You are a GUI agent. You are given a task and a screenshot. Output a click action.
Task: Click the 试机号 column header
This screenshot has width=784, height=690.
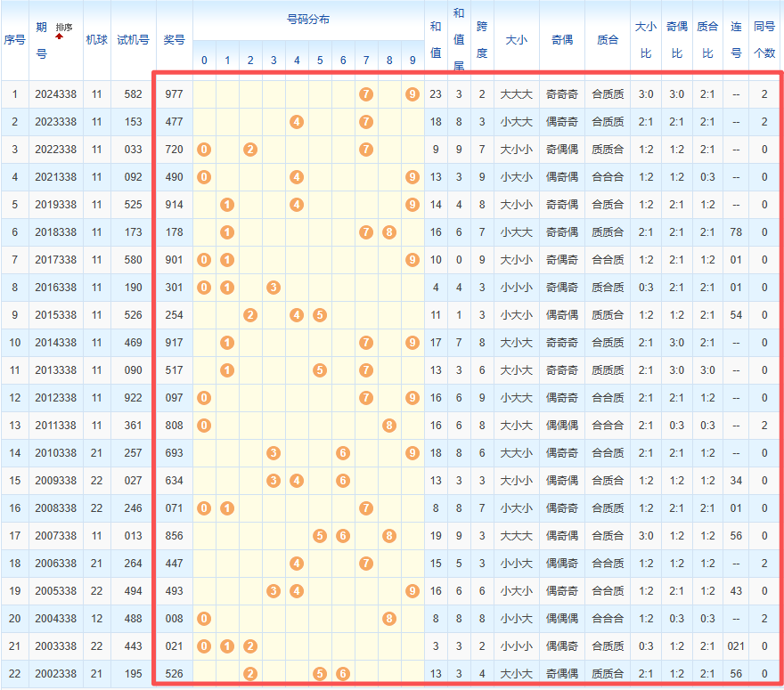(x=133, y=40)
